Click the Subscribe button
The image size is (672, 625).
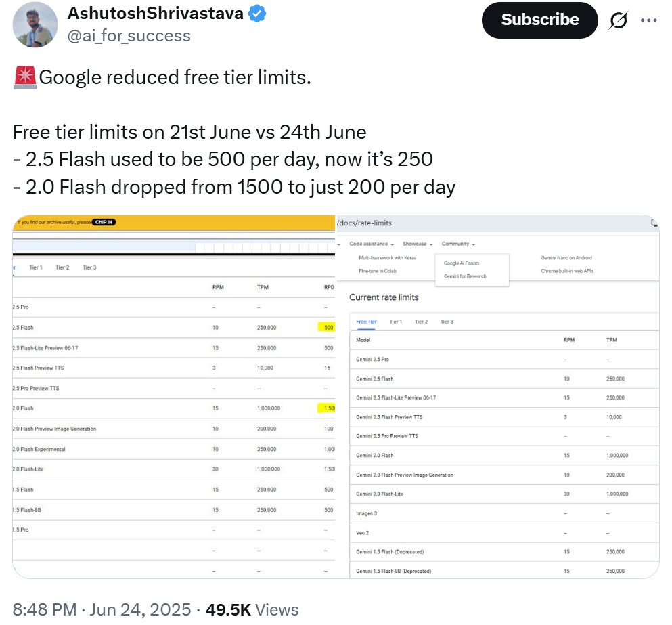539,20
